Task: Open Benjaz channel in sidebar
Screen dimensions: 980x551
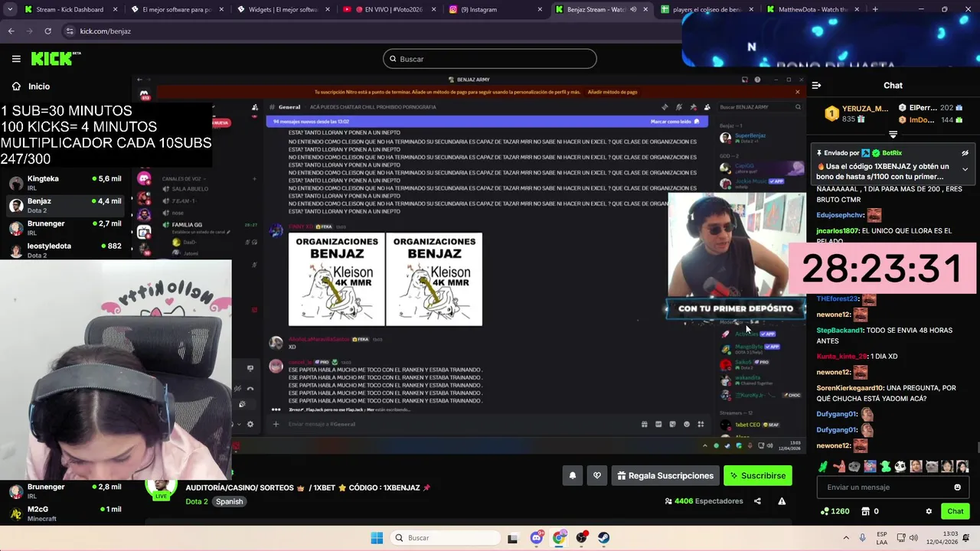Action: click(65, 205)
